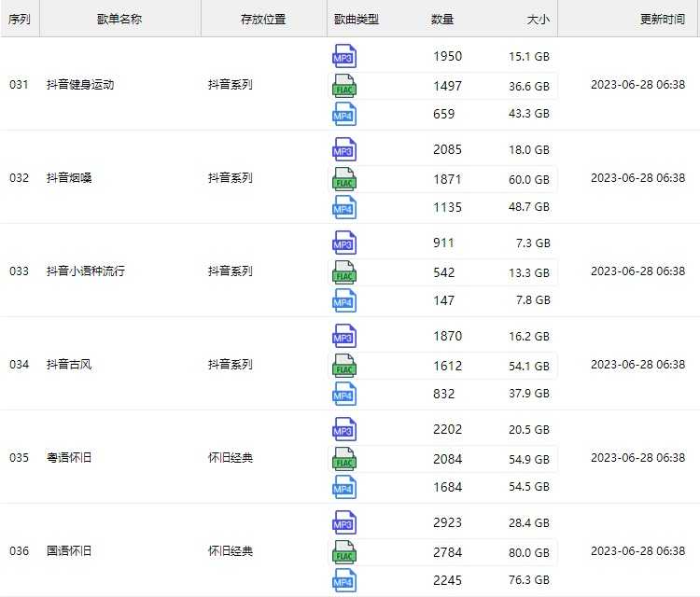Click 怀旧经典 location in 国语怀旧 row
700x597 pixels.
231,550
